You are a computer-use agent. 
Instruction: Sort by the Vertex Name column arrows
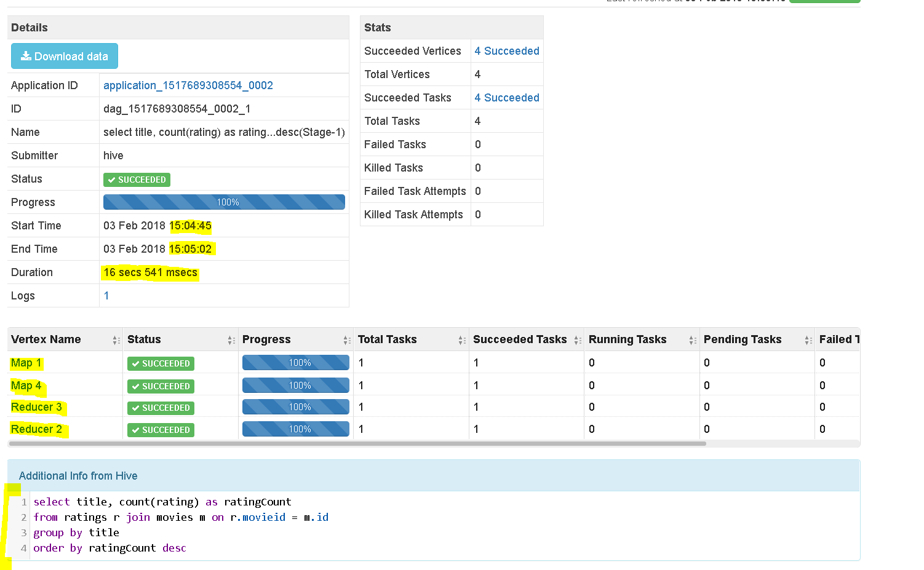116,340
